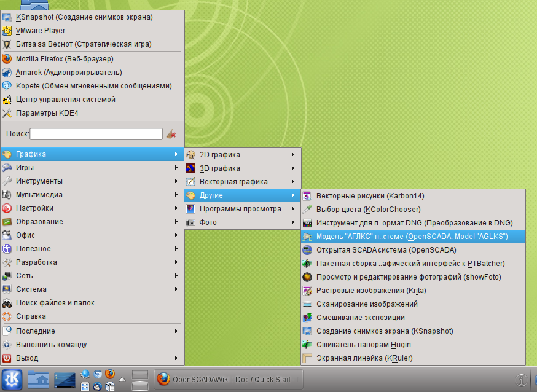Click the DNG converter icon

coord(307,223)
